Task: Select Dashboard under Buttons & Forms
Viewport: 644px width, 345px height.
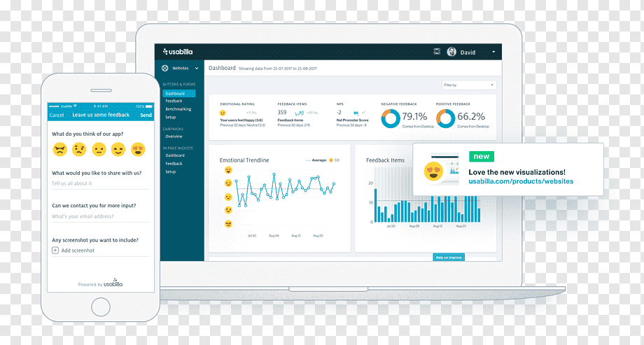Action: click(x=178, y=94)
